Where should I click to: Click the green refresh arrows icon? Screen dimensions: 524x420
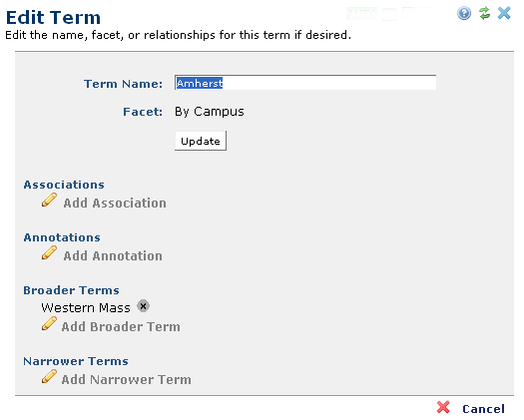tap(484, 13)
